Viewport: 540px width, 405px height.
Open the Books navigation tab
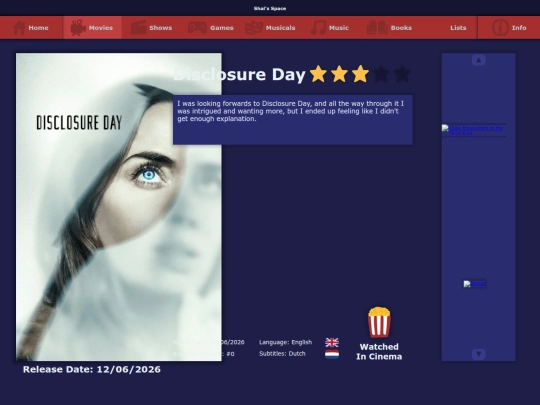click(x=390, y=28)
